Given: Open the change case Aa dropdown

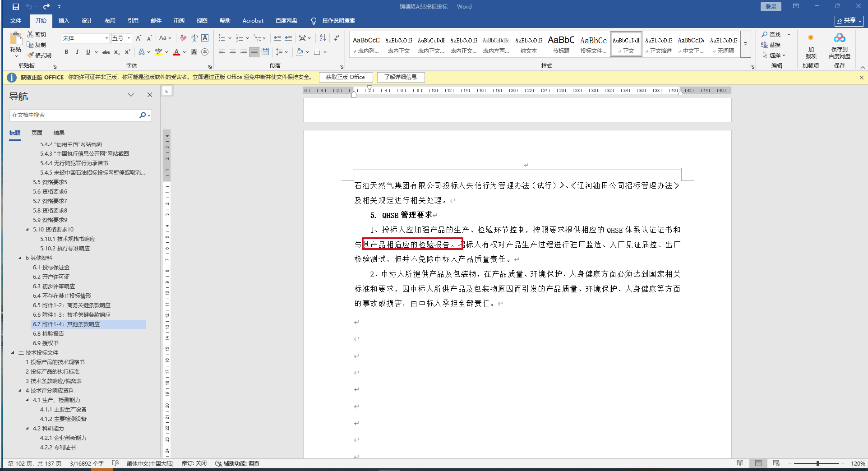Looking at the screenshot, I should tap(165, 38).
